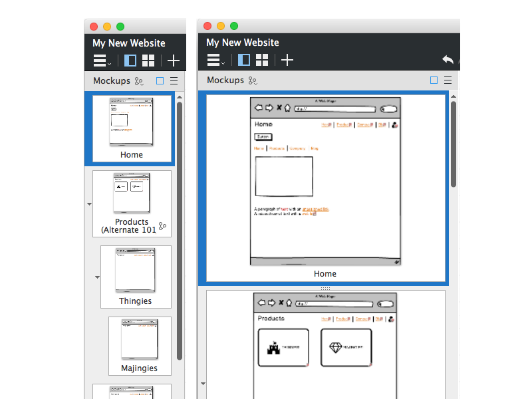Click the plus icon in the left window toolbar
This screenshot has height=399, width=532.
point(173,60)
